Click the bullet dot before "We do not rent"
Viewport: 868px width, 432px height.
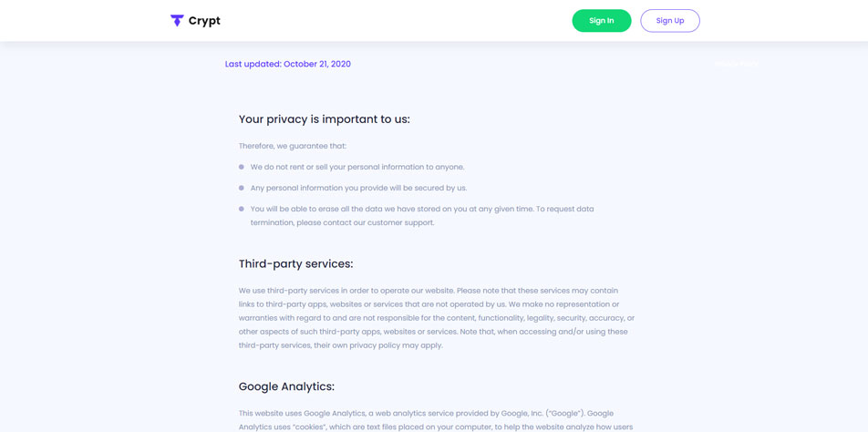[242, 167]
